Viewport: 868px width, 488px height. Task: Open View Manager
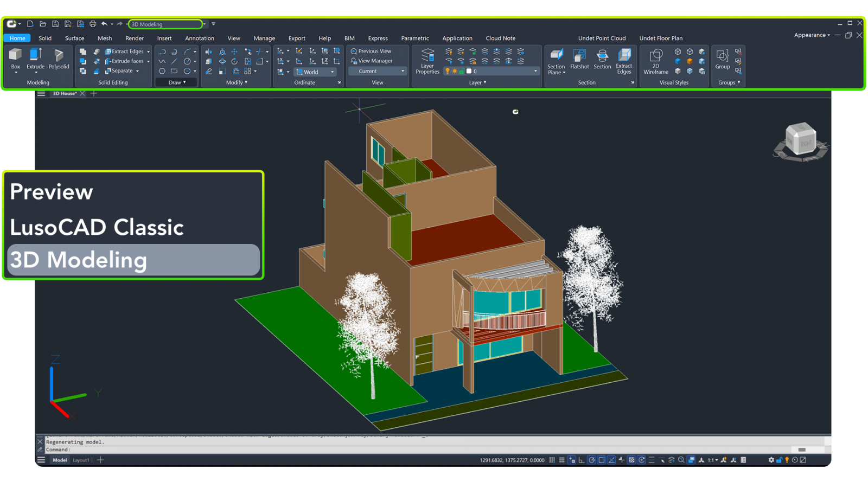coord(372,61)
